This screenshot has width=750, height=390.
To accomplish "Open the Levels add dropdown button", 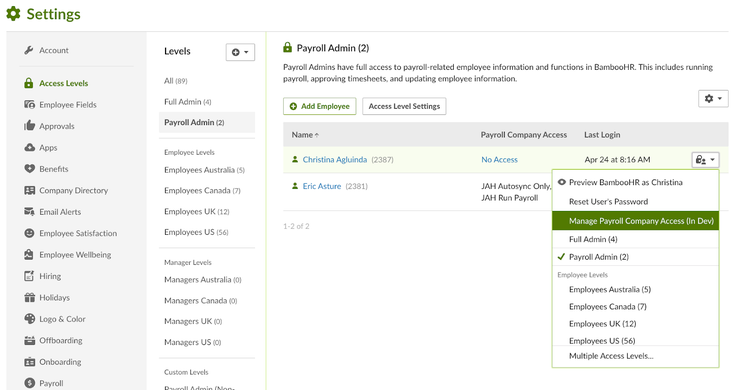I will (240, 52).
